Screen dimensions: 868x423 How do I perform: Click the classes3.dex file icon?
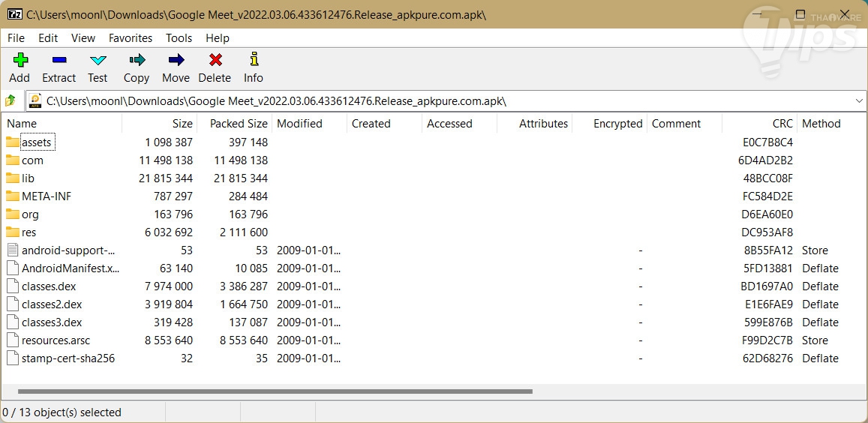click(13, 322)
